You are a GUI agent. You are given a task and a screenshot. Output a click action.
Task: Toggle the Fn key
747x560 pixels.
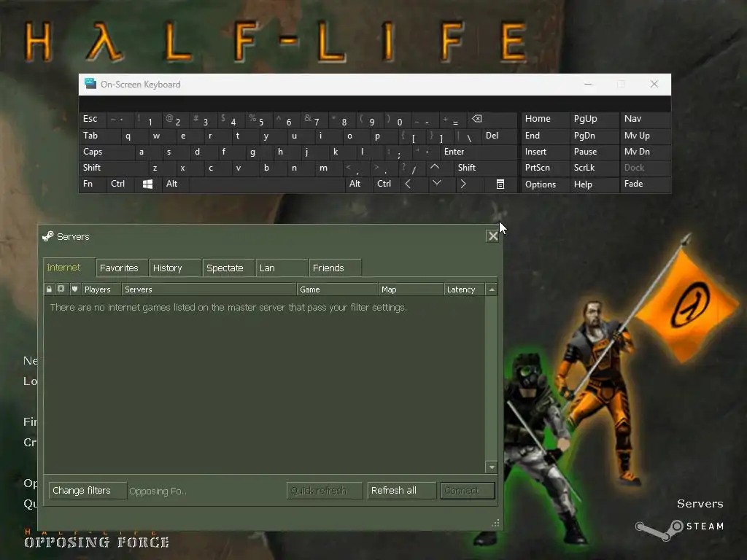pos(93,184)
